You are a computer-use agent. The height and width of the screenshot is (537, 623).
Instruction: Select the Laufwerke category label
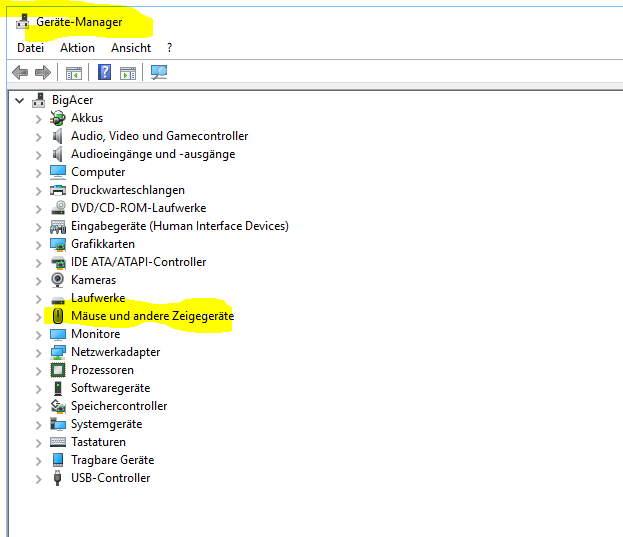coord(98,298)
